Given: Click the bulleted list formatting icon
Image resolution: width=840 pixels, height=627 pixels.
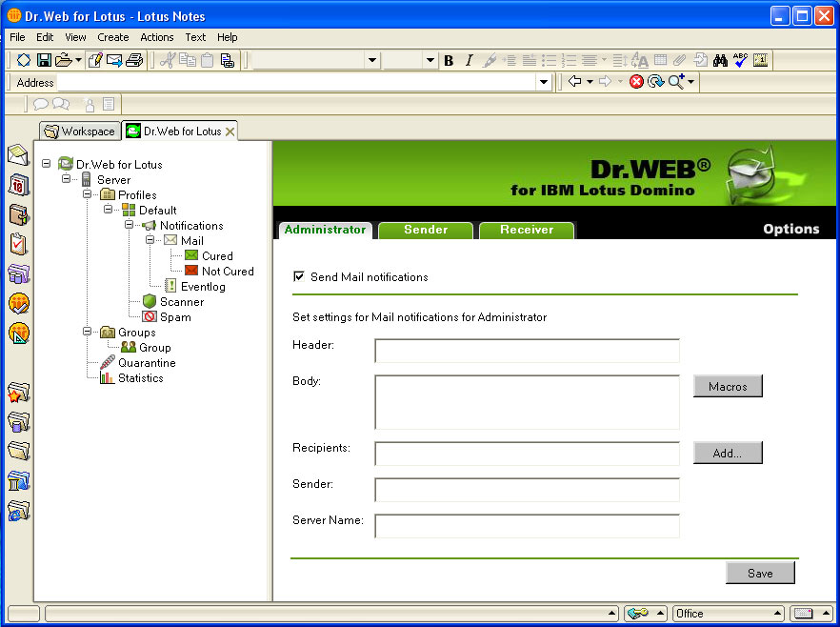Looking at the screenshot, I should [549, 61].
